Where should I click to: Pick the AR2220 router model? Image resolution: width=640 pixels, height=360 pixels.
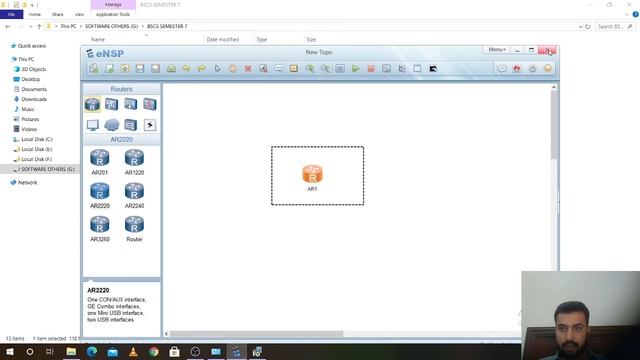(x=100, y=196)
